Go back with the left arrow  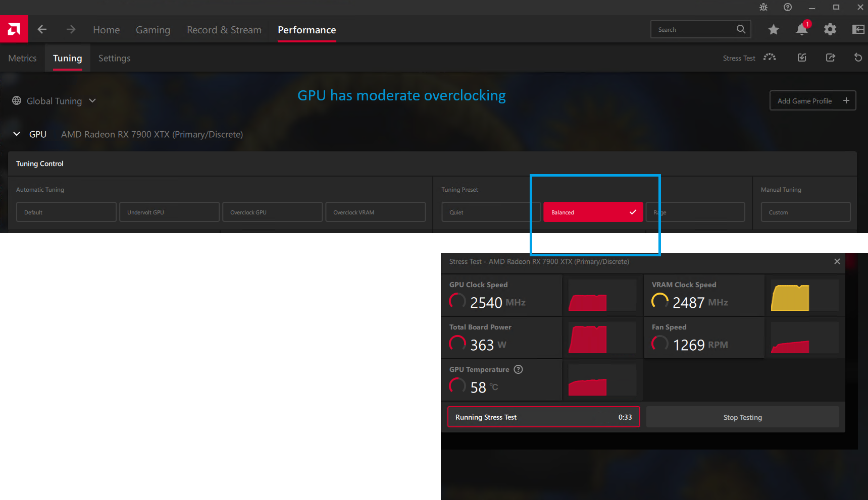click(x=42, y=29)
